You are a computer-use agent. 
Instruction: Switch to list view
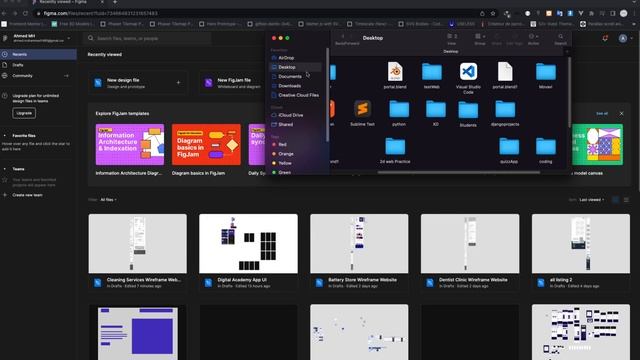(626, 200)
